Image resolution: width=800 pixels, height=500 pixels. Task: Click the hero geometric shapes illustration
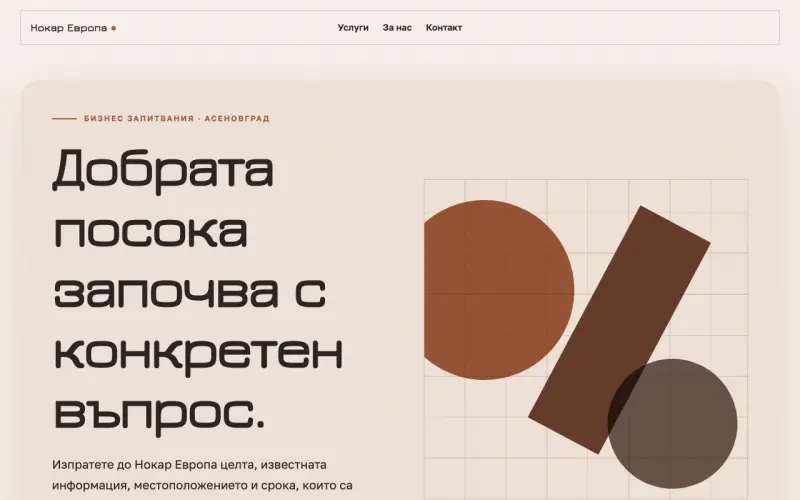click(586, 339)
